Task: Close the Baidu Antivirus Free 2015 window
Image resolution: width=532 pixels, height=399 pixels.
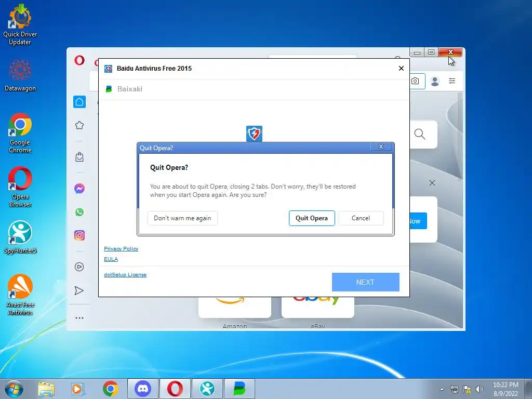Action: 401,69
